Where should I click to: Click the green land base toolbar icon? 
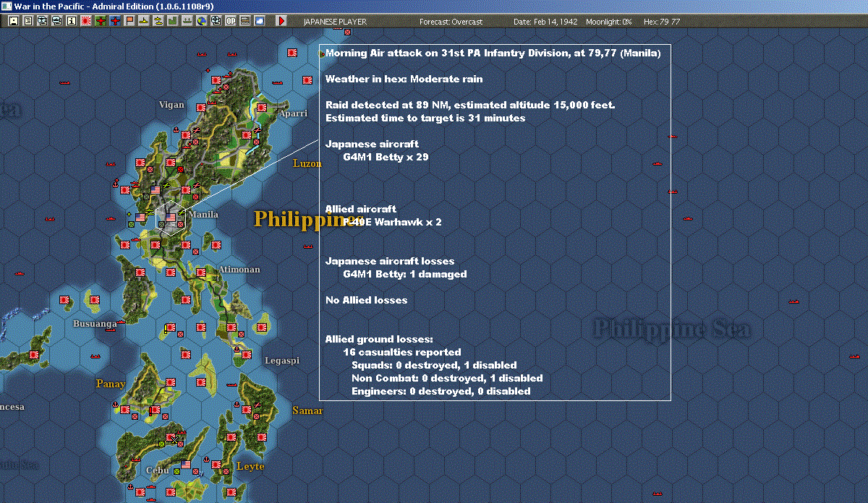(173, 21)
